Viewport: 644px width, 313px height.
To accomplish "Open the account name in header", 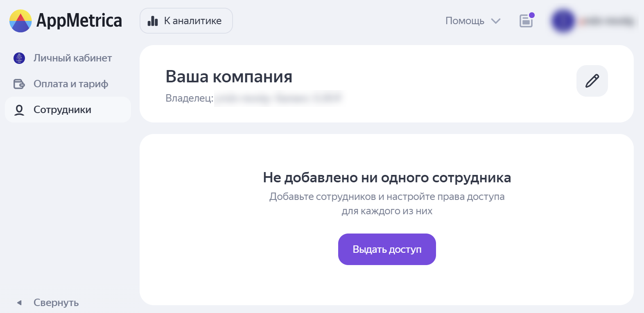I will click(607, 21).
